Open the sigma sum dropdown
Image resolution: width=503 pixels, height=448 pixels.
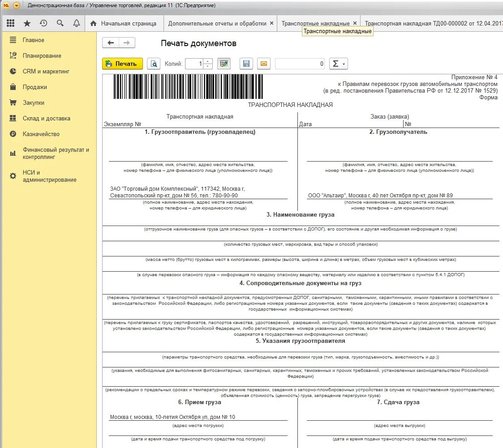click(x=339, y=64)
